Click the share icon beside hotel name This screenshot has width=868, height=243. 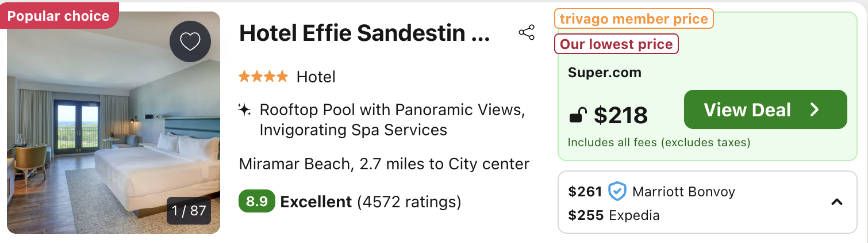[x=527, y=33]
